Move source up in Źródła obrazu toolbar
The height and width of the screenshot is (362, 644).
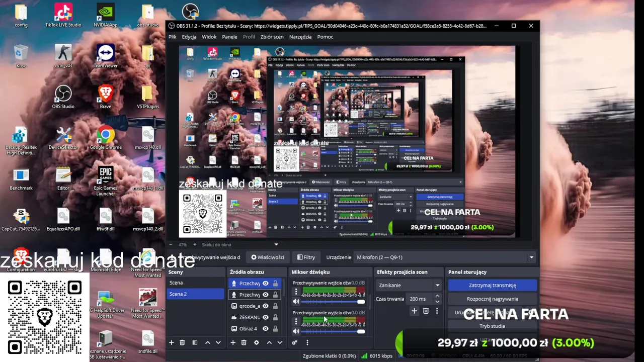(269, 342)
